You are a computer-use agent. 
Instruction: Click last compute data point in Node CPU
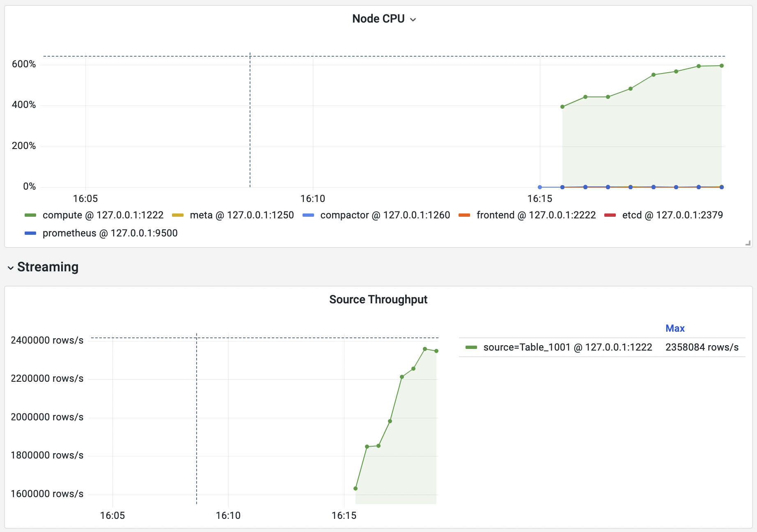[722, 66]
